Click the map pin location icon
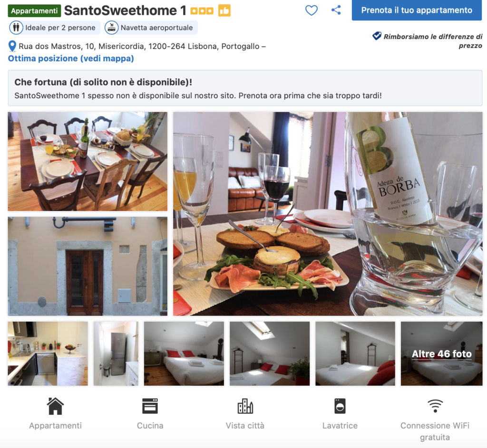 tap(12, 46)
